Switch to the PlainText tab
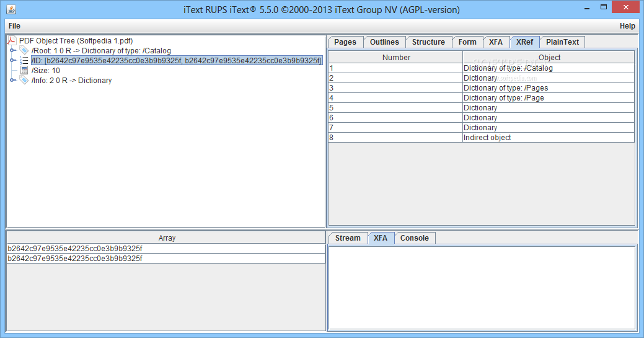This screenshot has height=338, width=644. (x=562, y=42)
